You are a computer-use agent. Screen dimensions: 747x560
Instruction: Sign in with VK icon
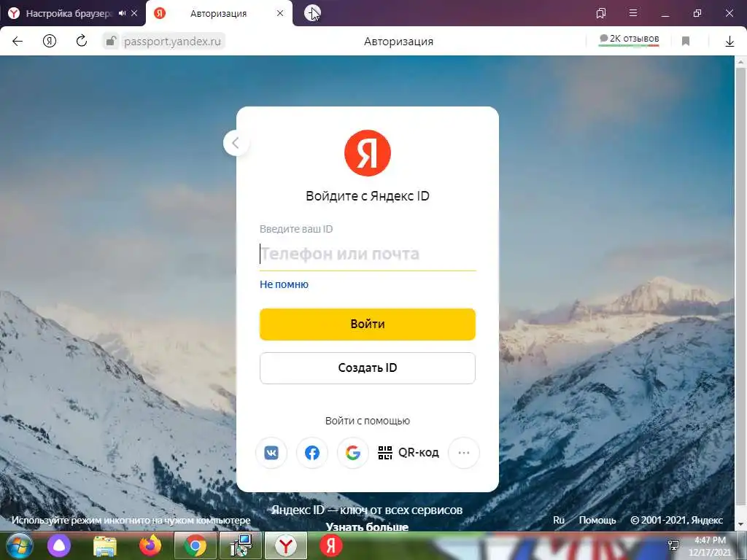[271, 452]
